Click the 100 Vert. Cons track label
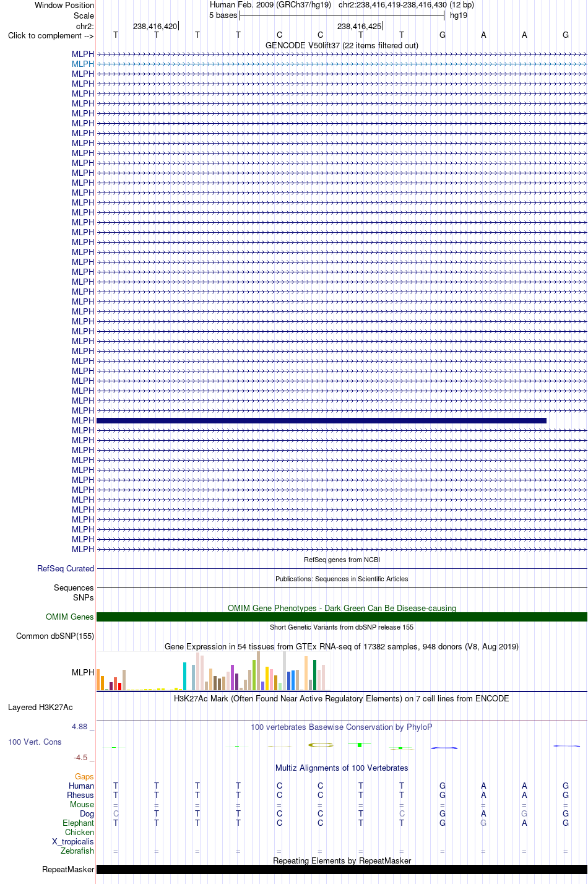Image resolution: width=588 pixels, height=884 pixels. point(35,742)
